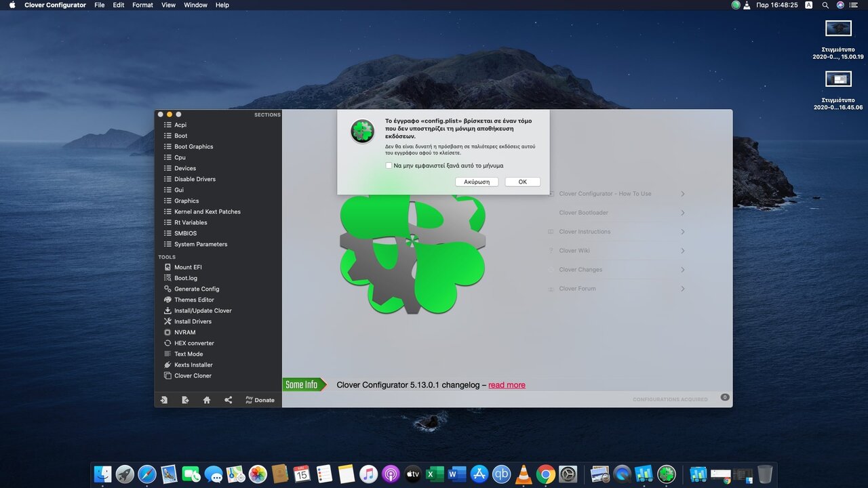Launch Google Chrome from the Dock

pyautogui.click(x=545, y=474)
